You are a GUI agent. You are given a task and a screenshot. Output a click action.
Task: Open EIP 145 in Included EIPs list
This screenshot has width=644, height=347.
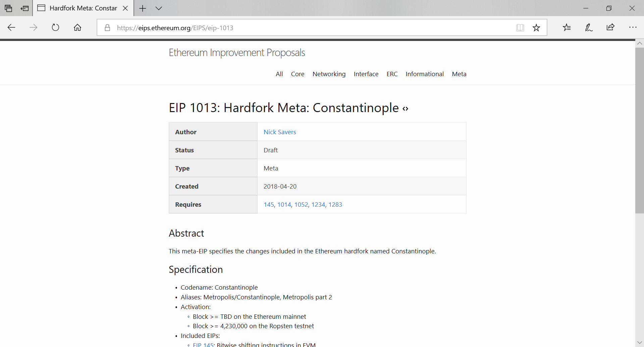[203, 345]
